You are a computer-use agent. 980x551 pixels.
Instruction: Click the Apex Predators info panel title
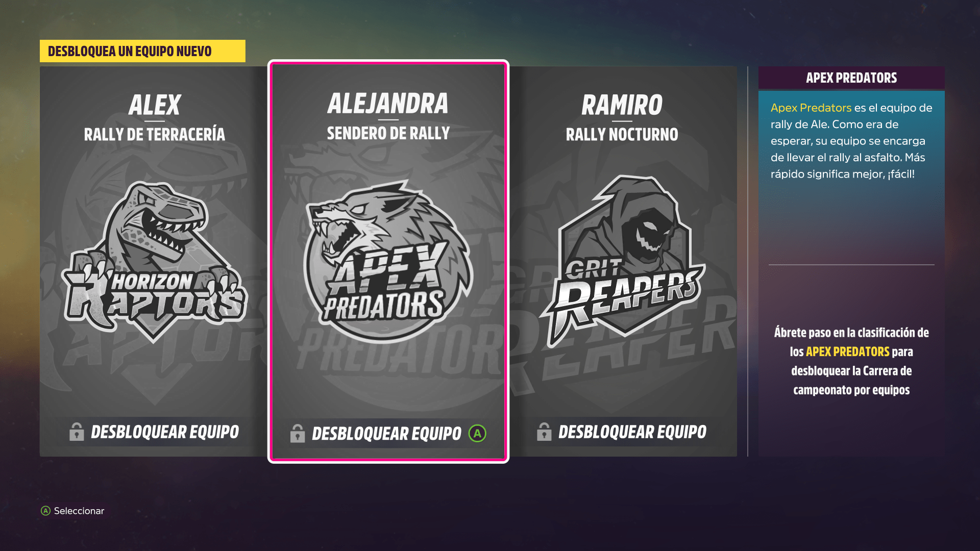[851, 78]
